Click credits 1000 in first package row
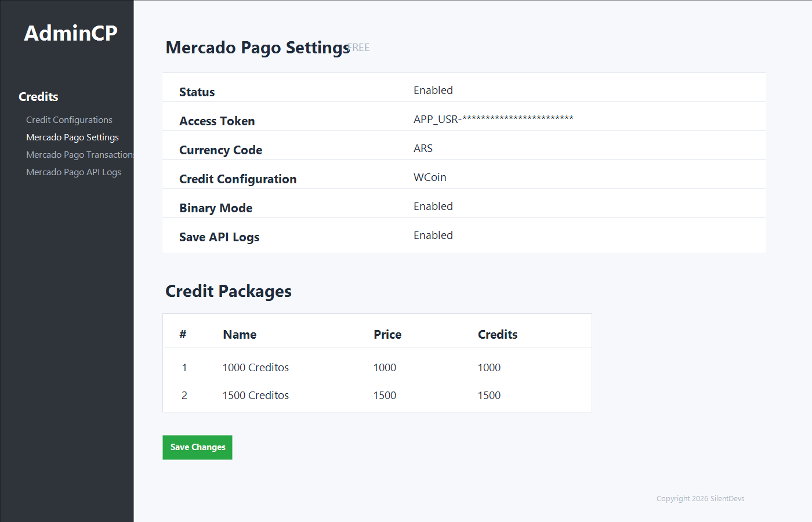Viewport: 812px width, 522px height. point(489,368)
